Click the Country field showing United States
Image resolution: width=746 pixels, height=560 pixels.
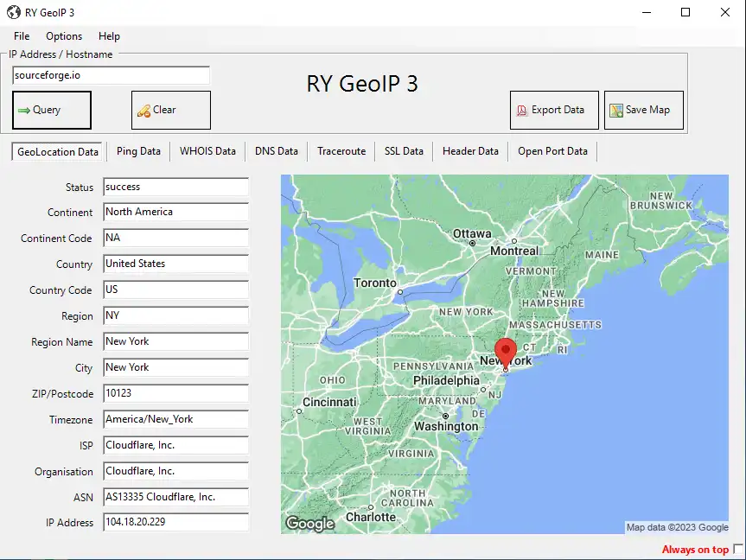175,264
